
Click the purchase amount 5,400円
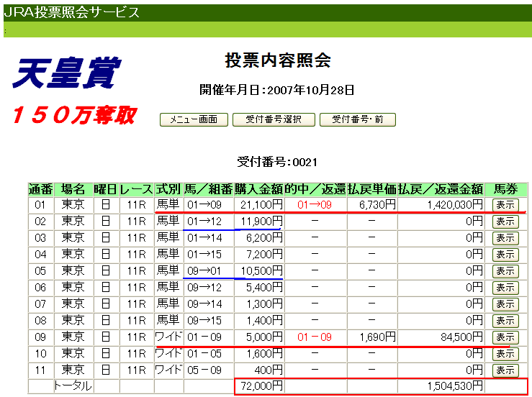(x=264, y=288)
